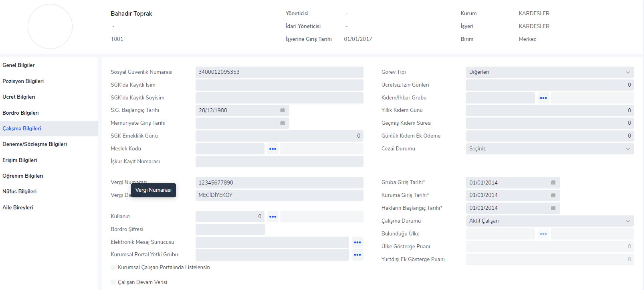Open Kurumsal Portal Yetki Grubu lookup
The width and height of the screenshot is (644, 290).
point(357,255)
